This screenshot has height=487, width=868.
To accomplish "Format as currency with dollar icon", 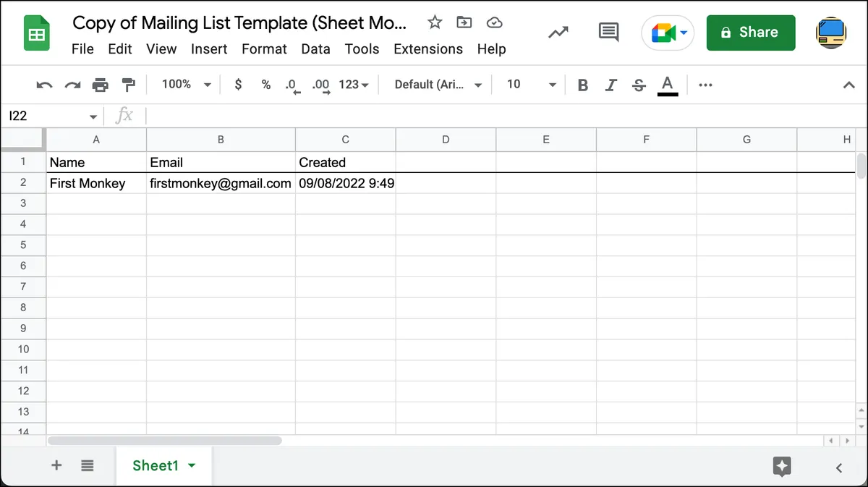I will [x=238, y=85].
